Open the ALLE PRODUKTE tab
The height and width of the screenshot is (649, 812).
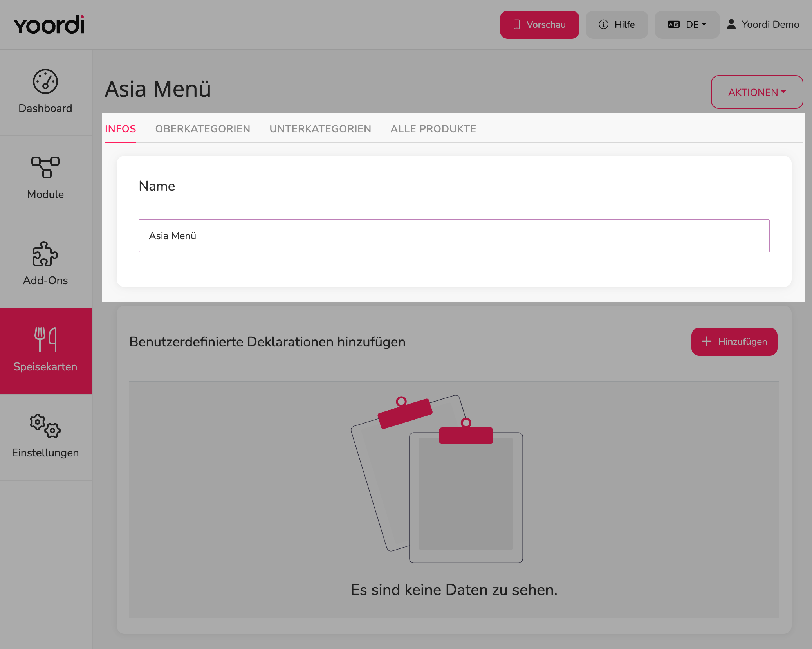(x=433, y=129)
